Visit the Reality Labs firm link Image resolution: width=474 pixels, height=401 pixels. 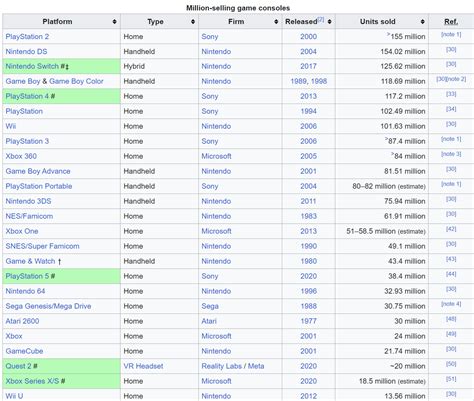pos(221,366)
